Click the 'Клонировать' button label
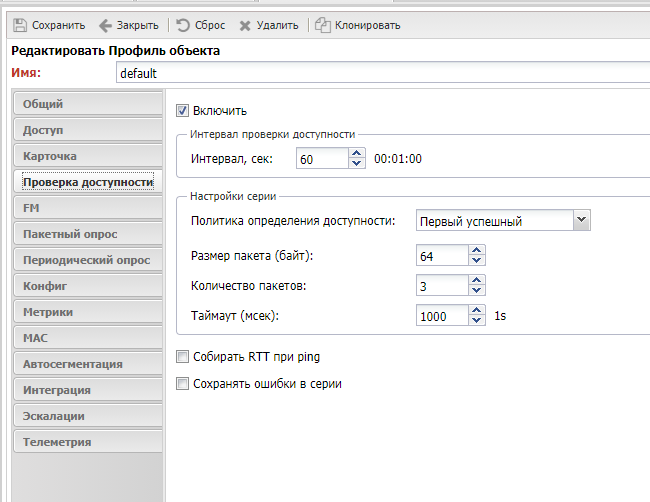This screenshot has height=502, width=650. pos(368,25)
